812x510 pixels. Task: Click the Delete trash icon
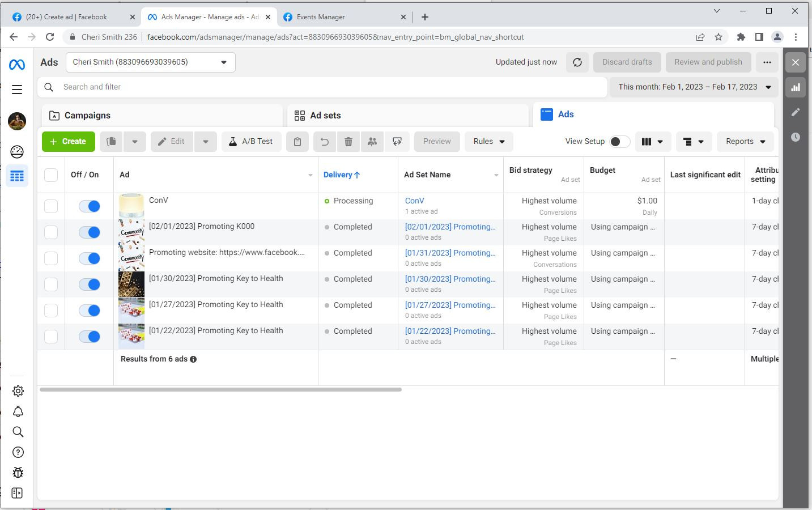pos(348,142)
